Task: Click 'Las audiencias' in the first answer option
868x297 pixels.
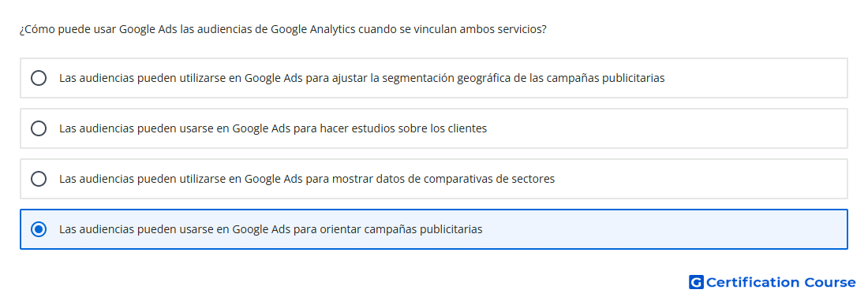Action: [91, 78]
